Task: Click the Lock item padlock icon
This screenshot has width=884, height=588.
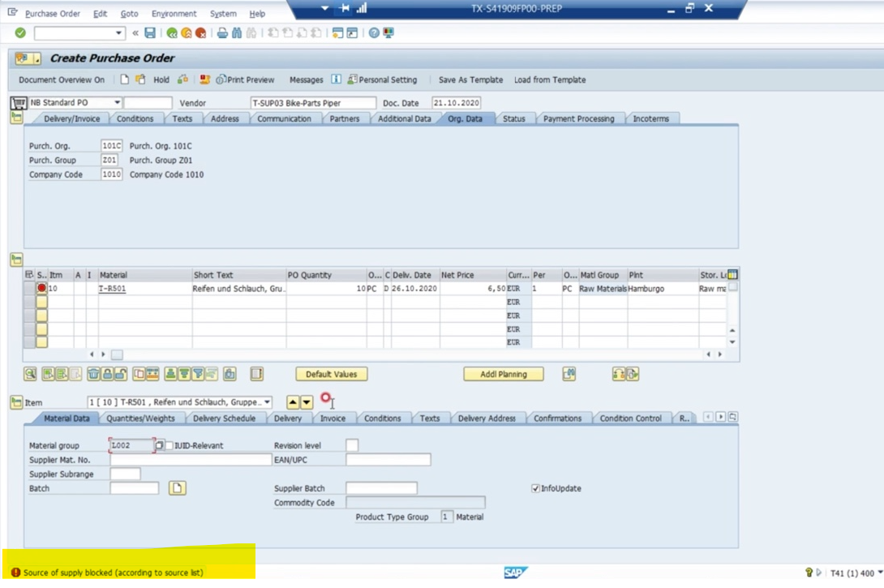Action: (x=107, y=374)
